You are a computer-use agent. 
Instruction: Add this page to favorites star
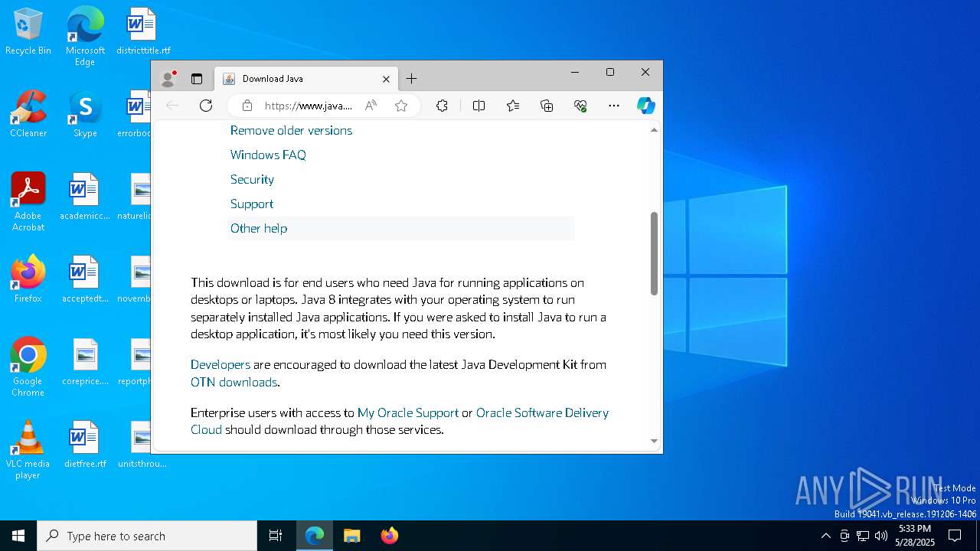(x=401, y=106)
